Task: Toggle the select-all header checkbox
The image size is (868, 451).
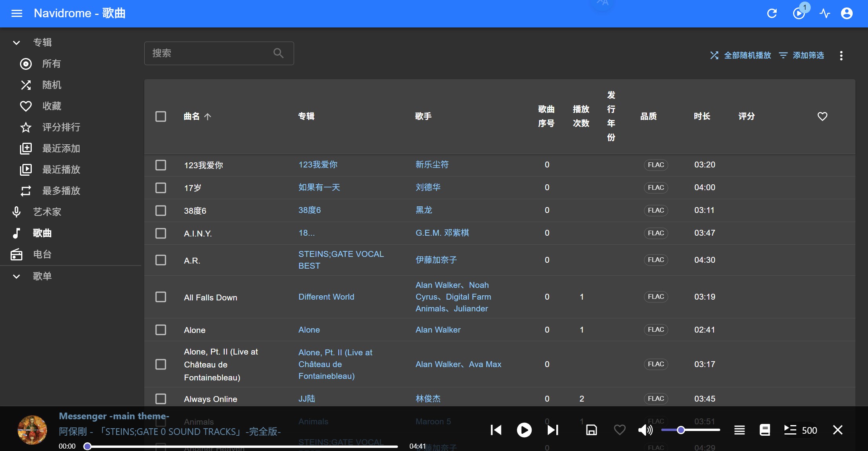Action: (161, 116)
